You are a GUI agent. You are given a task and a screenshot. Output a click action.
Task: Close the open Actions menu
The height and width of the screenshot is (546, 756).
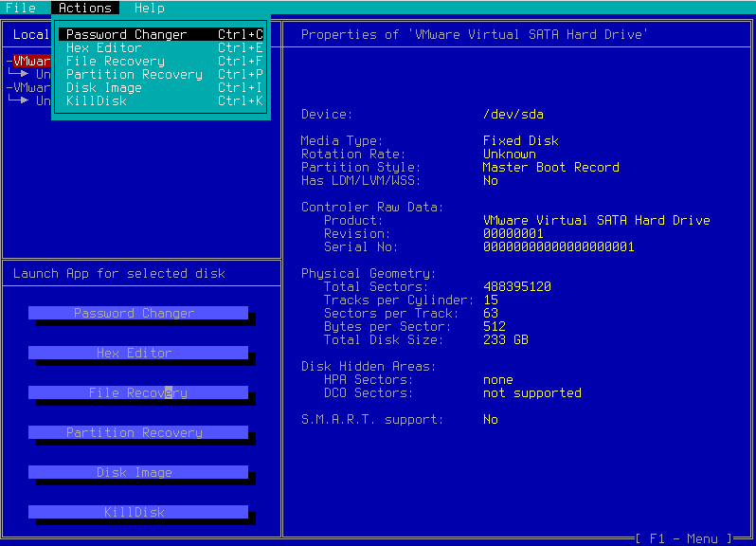click(85, 8)
